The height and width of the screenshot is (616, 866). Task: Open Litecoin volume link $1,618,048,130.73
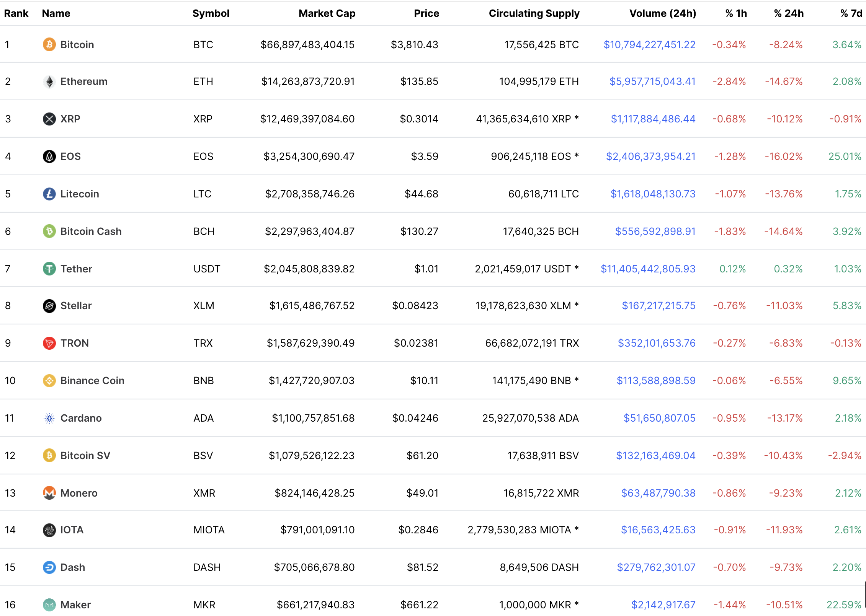(653, 194)
